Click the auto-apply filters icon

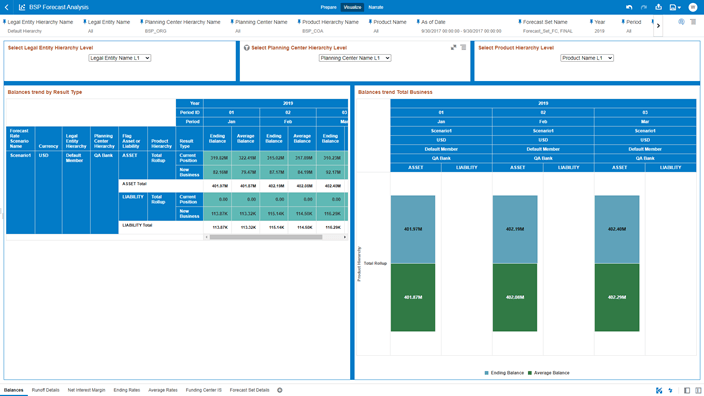(681, 22)
